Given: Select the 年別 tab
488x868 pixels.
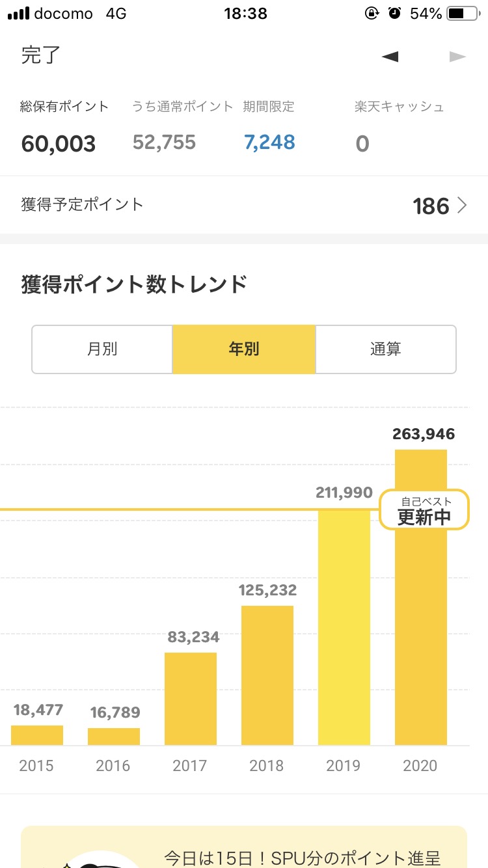Looking at the screenshot, I should [x=244, y=349].
